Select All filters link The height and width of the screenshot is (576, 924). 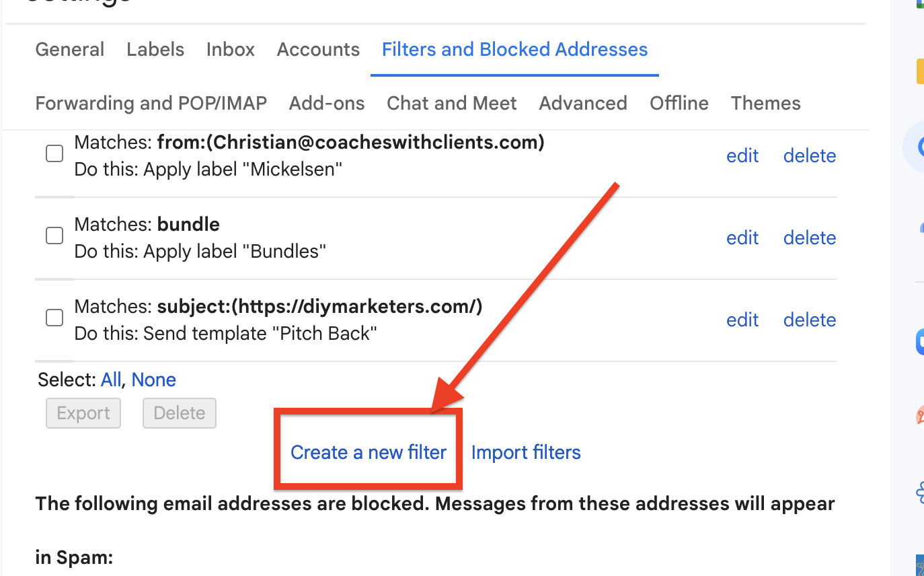point(110,380)
